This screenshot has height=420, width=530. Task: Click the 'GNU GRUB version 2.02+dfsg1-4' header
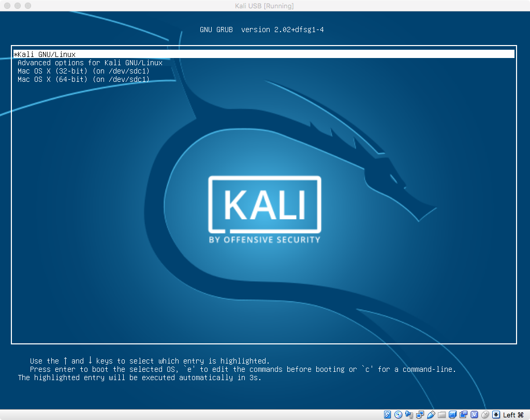261,30
